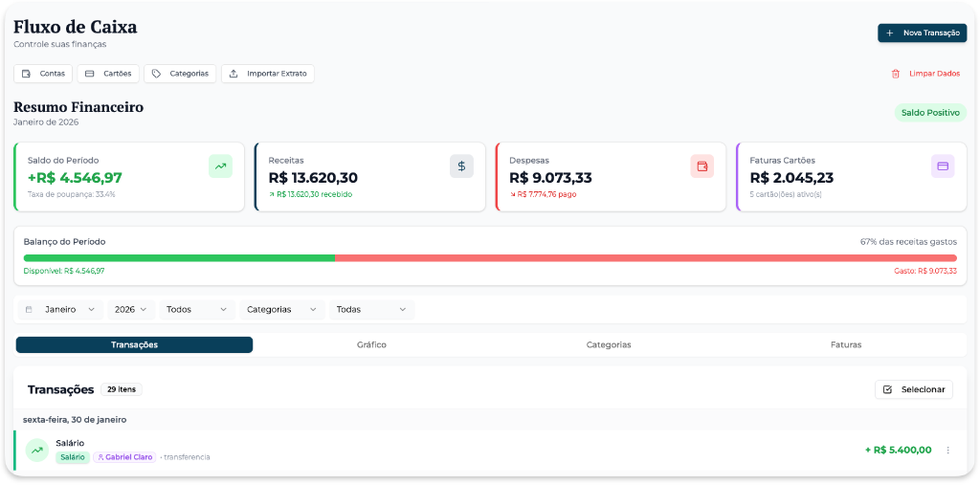Click the Gabriel Claro person tag
This screenshot has height=485, width=980.
124,457
